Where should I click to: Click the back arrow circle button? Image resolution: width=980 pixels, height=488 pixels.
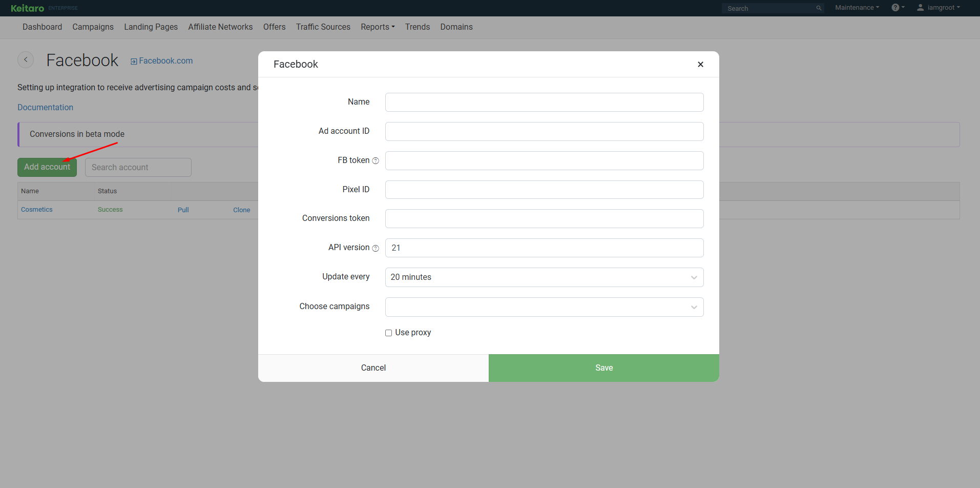tap(26, 60)
